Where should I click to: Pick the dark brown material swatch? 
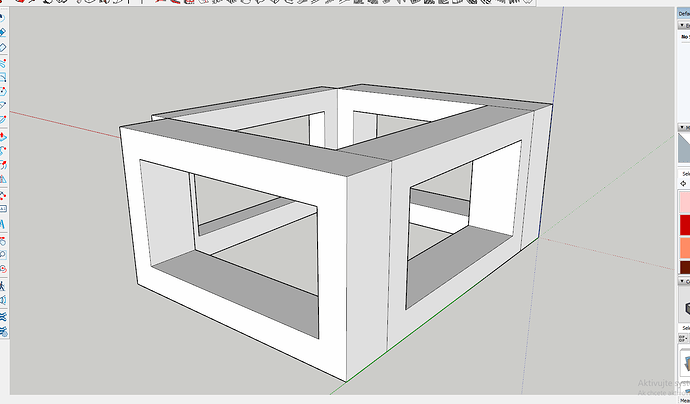[685, 265]
